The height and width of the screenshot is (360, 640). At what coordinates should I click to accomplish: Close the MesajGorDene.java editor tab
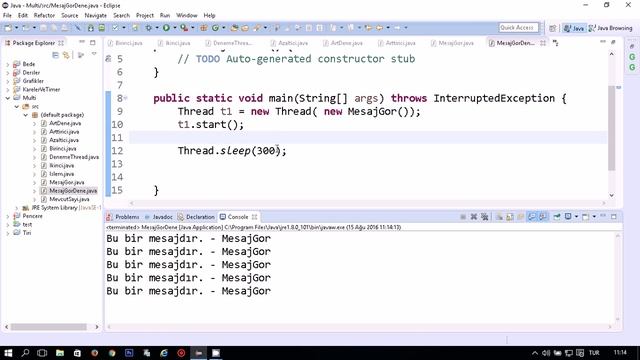543,43
